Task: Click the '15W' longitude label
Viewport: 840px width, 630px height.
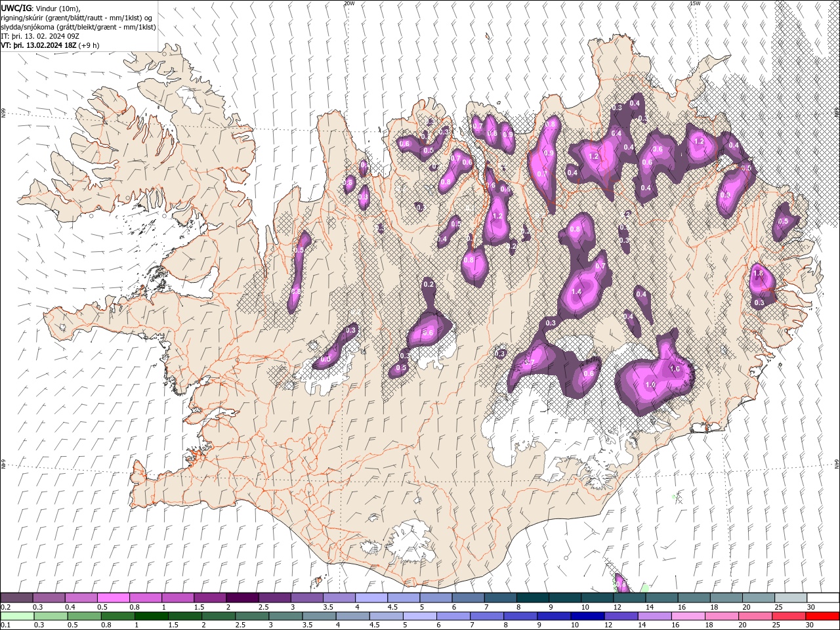Action: [695, 3]
